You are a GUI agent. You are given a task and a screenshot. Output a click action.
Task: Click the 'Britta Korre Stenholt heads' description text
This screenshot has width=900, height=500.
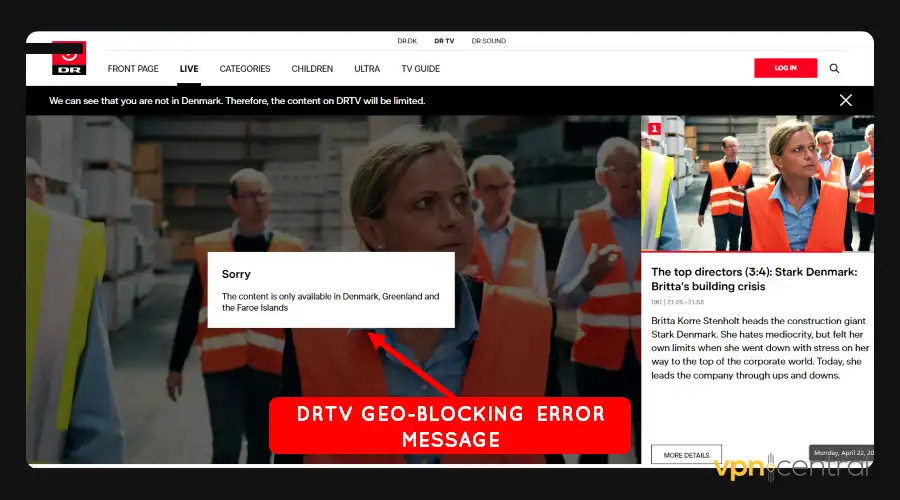760,348
